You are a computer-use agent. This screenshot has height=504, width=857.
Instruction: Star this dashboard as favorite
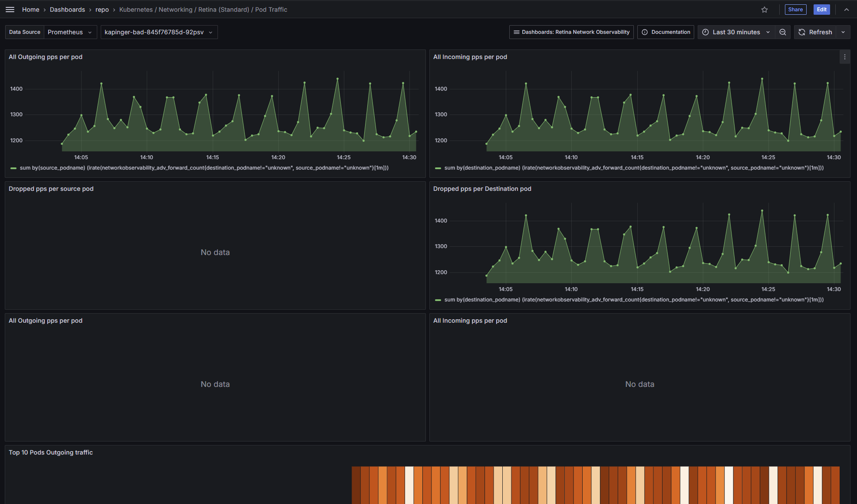coord(765,10)
